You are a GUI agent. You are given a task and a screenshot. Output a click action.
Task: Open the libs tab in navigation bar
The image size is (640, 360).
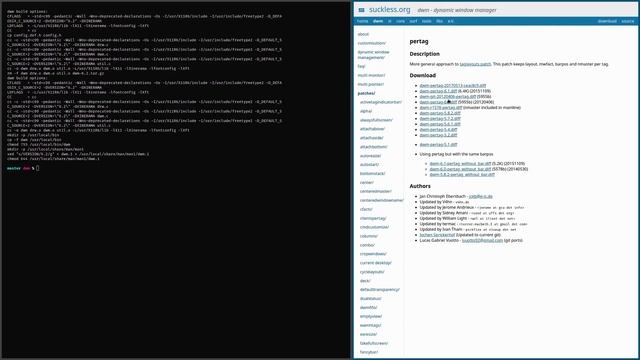[x=439, y=21]
